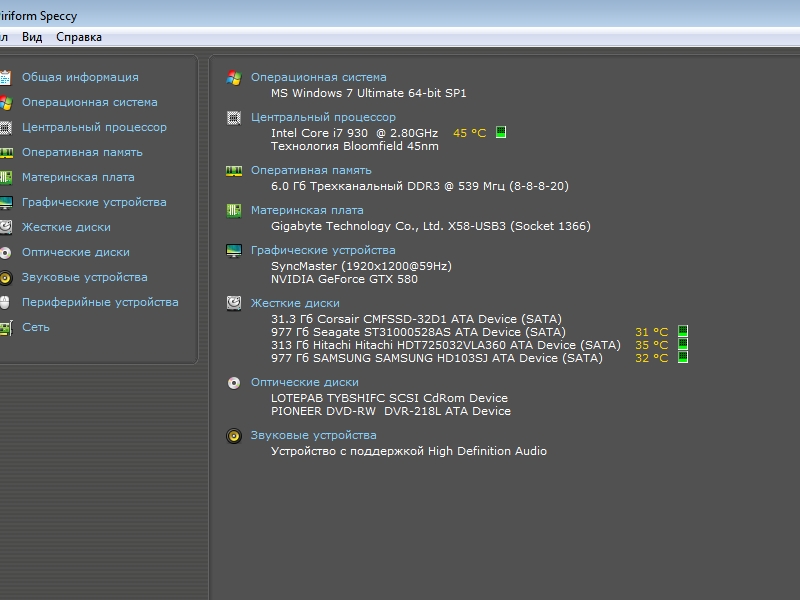Click the RAM module icon in summary

click(234, 170)
